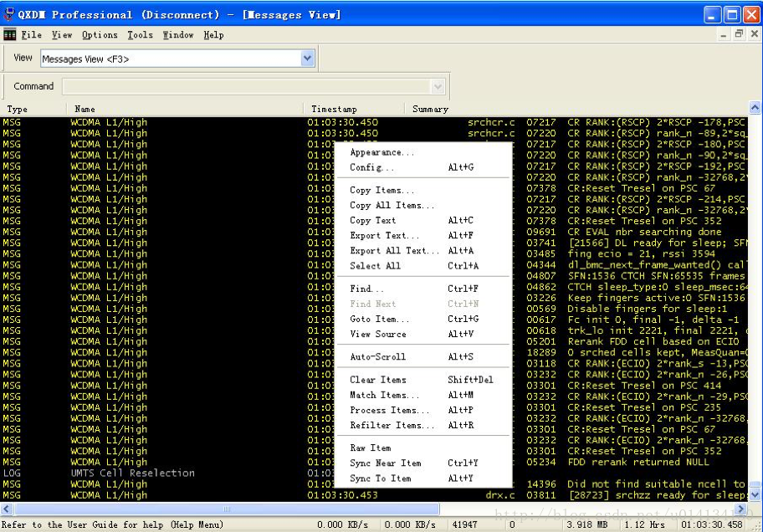Click status bar value 41947

click(x=464, y=524)
